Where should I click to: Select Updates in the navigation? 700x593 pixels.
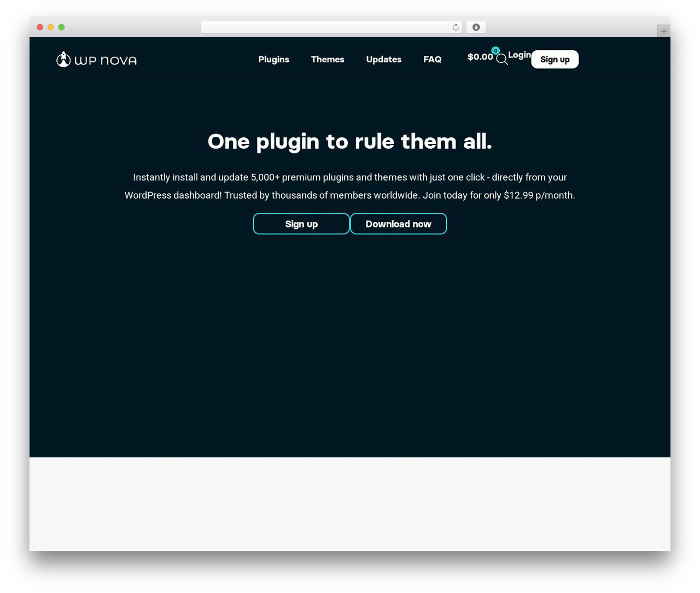coord(384,59)
